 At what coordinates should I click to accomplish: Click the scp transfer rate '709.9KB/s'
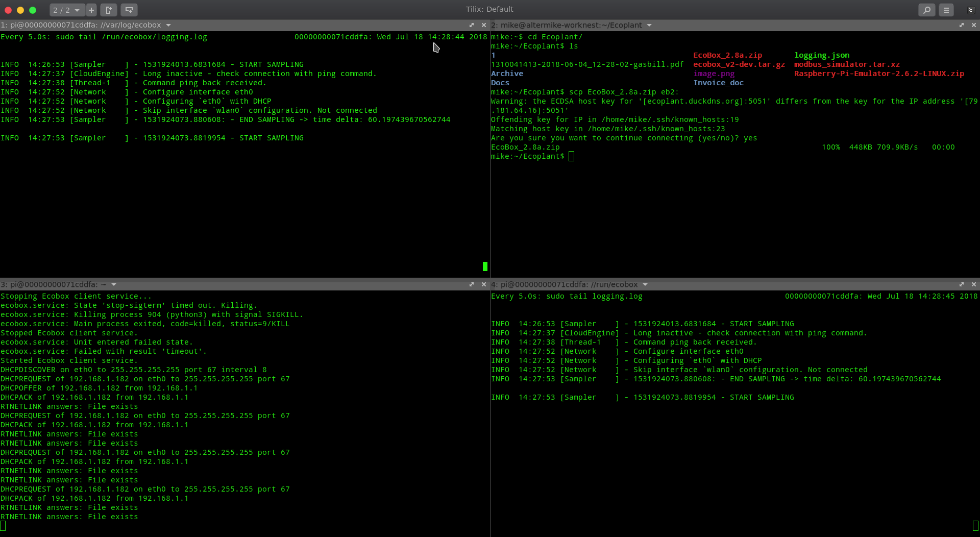tap(897, 147)
